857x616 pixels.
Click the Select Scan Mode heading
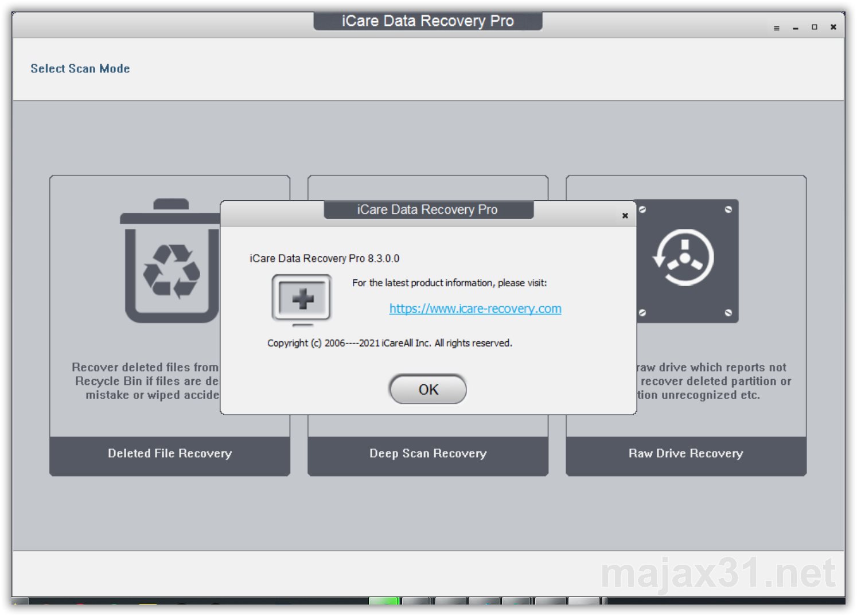80,68
